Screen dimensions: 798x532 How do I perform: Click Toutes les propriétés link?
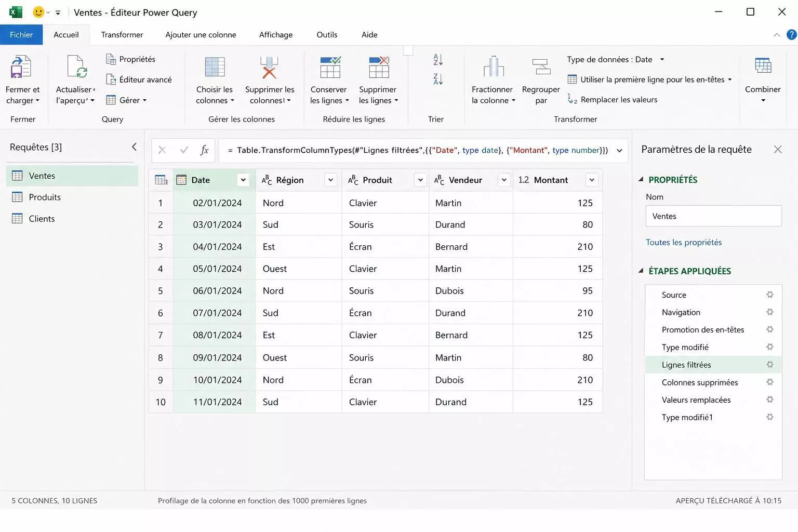point(684,242)
